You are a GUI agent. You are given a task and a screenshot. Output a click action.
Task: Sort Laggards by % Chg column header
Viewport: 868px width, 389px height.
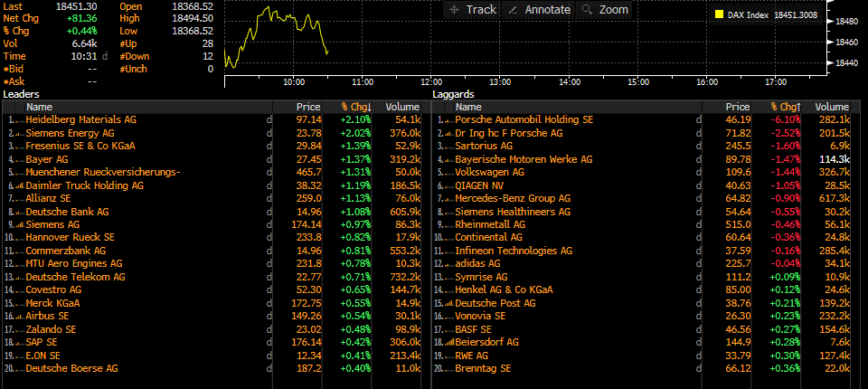pyautogui.click(x=786, y=107)
